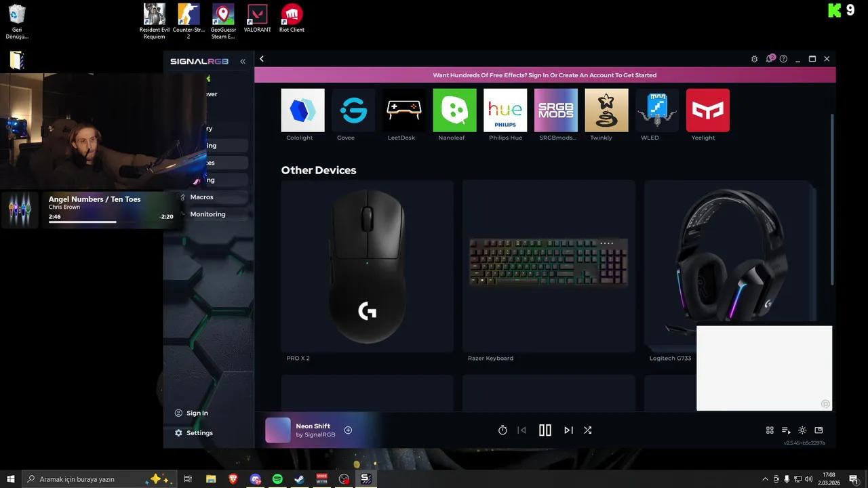The image size is (868, 488).
Task: Click the WLED integration icon
Action: point(656,110)
